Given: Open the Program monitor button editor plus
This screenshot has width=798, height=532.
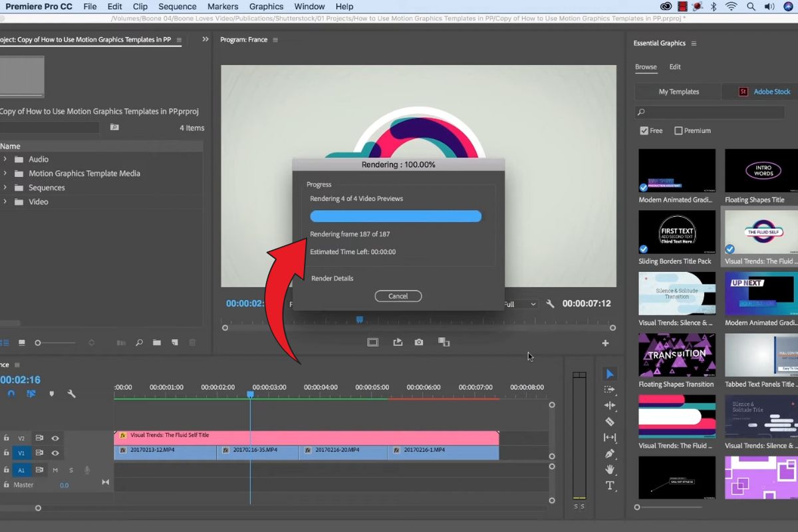Looking at the screenshot, I should 605,343.
